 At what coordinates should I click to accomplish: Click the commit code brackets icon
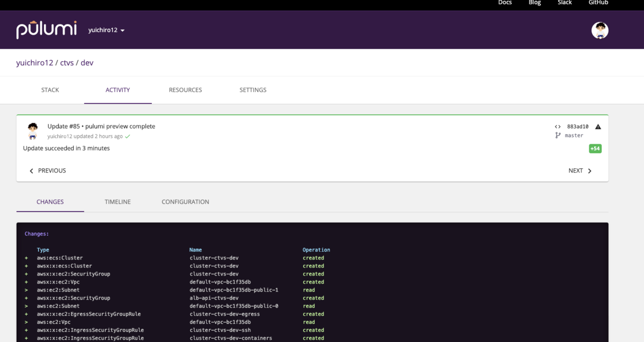click(x=558, y=127)
